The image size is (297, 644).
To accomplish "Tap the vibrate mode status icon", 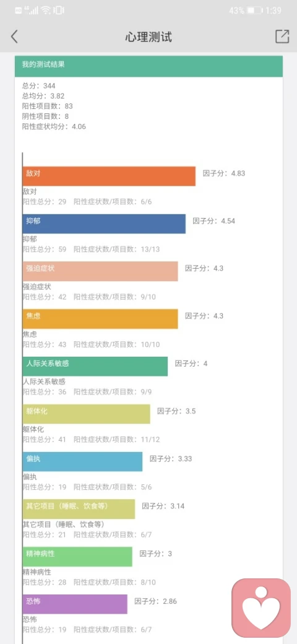I will (59, 11).
